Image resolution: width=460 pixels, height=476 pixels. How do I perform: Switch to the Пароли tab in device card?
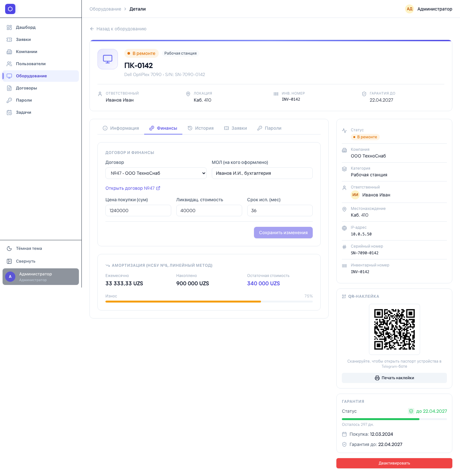coord(269,128)
